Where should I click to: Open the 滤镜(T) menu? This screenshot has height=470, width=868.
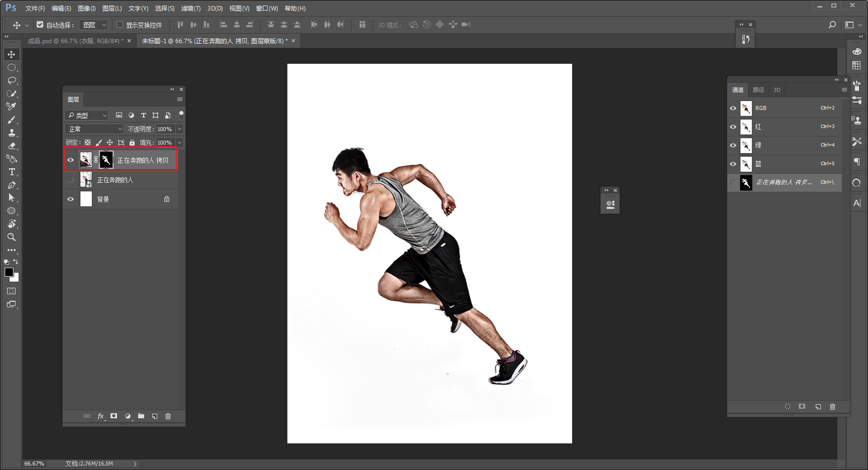[x=191, y=8]
